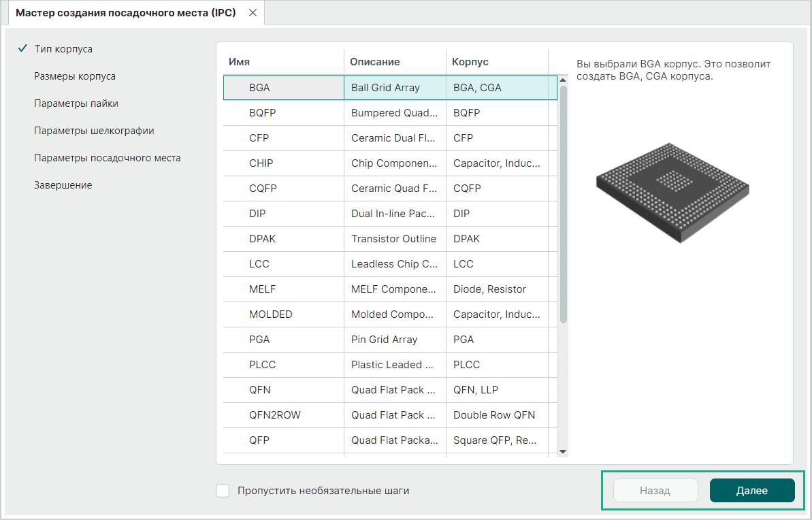Select the Размеры корпуса step
This screenshot has width=812, height=520.
coord(75,76)
